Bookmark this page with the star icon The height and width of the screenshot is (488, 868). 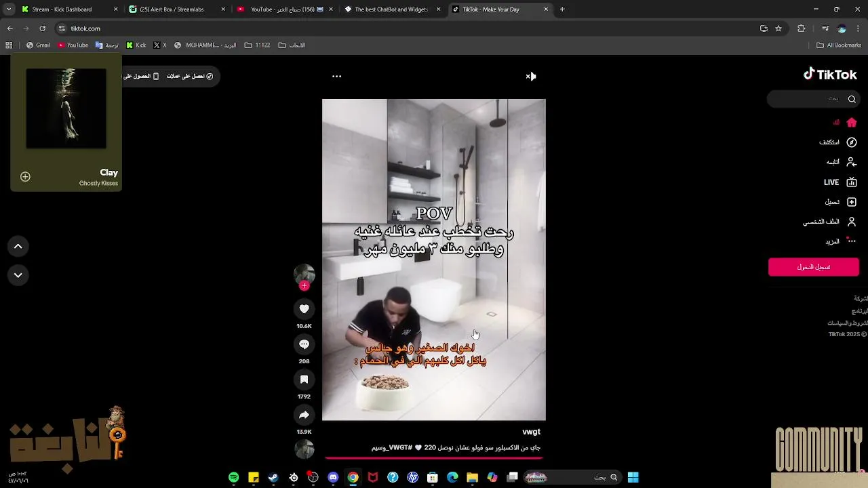tap(778, 28)
